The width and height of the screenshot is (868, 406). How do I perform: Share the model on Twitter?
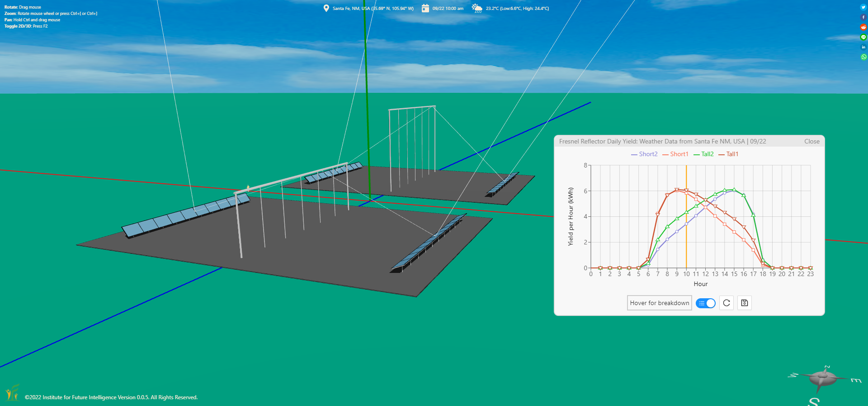coord(863,7)
